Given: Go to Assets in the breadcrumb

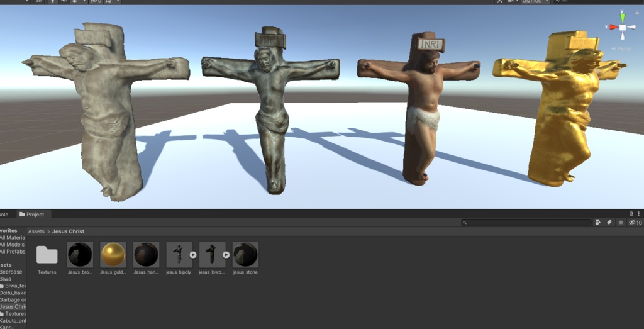Looking at the screenshot, I should coord(36,231).
